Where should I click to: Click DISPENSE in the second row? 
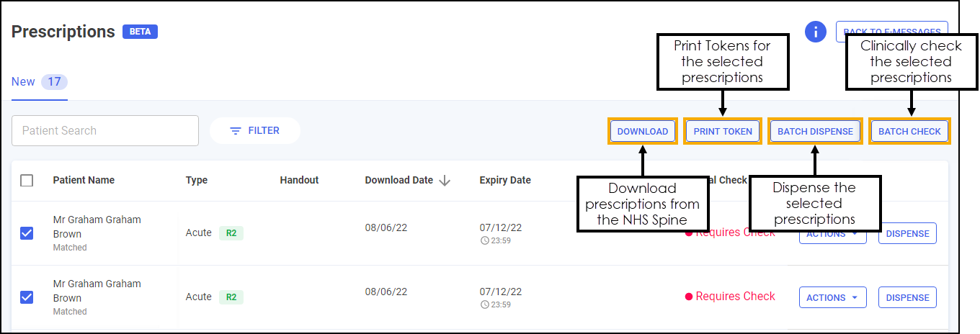(907, 298)
